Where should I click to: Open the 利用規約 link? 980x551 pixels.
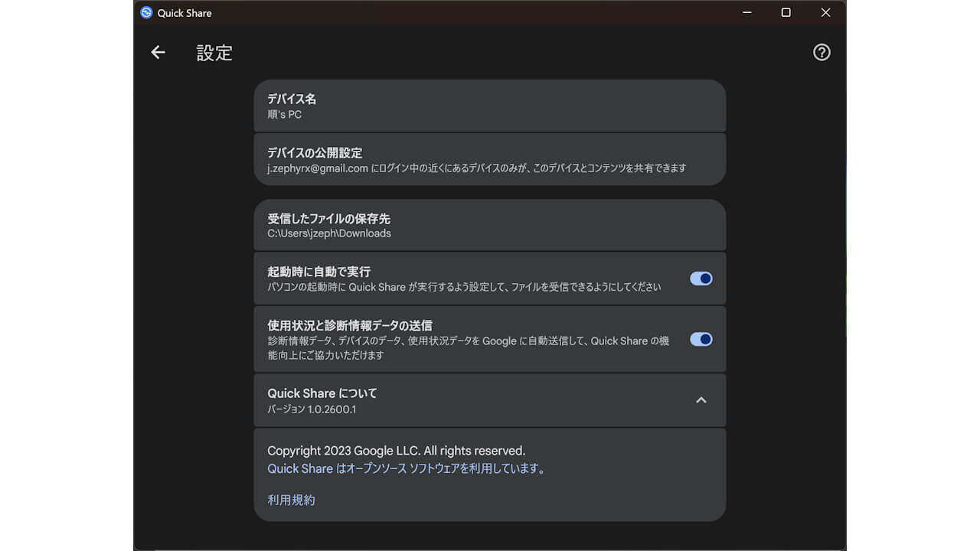[x=291, y=500]
